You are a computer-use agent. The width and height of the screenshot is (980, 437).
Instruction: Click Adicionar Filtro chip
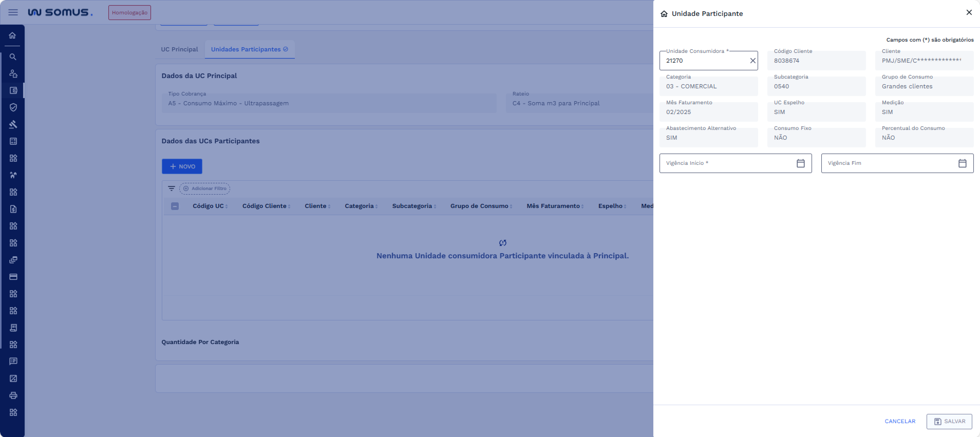pyautogui.click(x=205, y=188)
